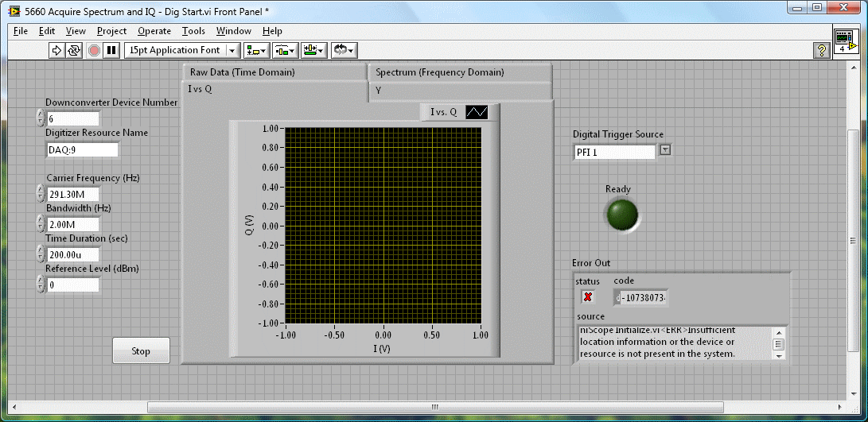
Task: Click the Q (V) axis label
Action: pos(249,226)
